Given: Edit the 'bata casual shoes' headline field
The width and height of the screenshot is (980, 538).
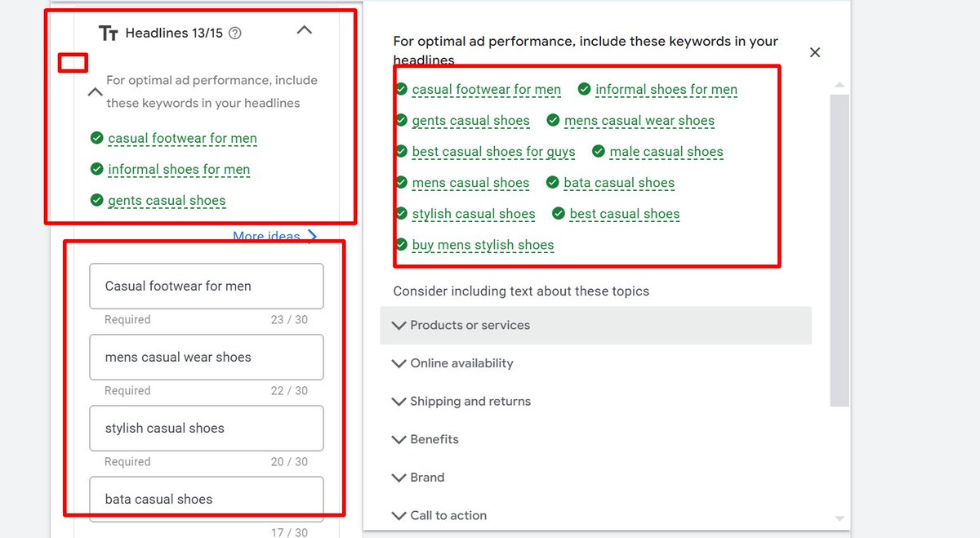Looking at the screenshot, I should 207,499.
